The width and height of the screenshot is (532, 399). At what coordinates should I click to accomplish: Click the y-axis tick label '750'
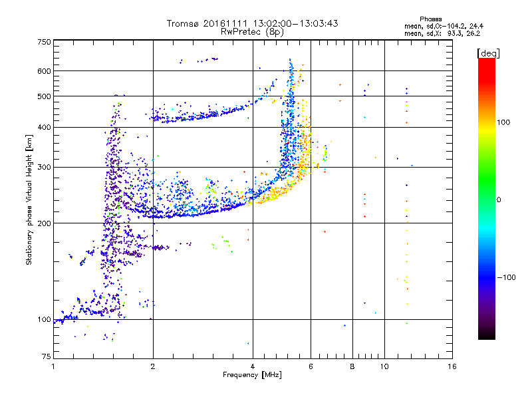(44, 42)
